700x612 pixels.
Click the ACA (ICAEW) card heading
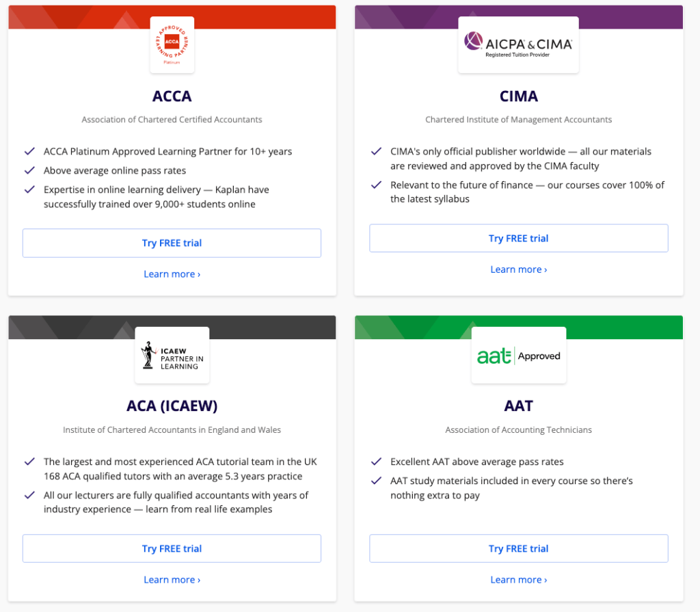point(172,405)
